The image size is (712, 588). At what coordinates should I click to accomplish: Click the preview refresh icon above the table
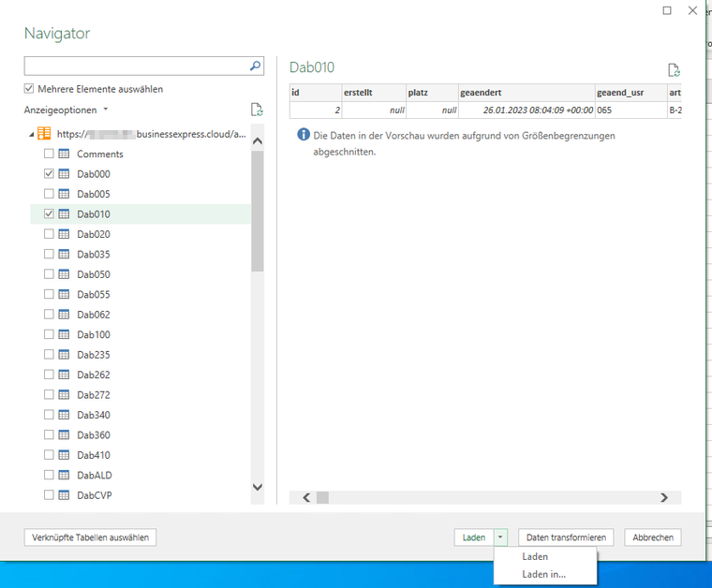tap(673, 70)
